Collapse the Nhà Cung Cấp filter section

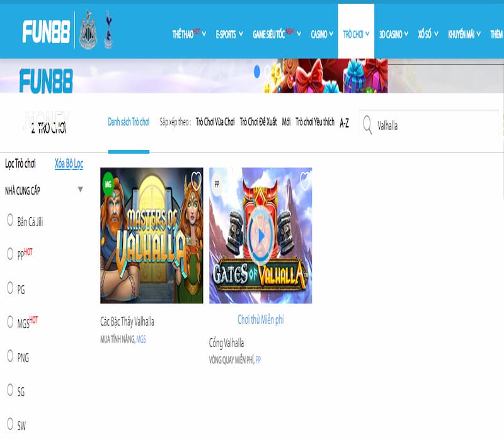(x=80, y=190)
